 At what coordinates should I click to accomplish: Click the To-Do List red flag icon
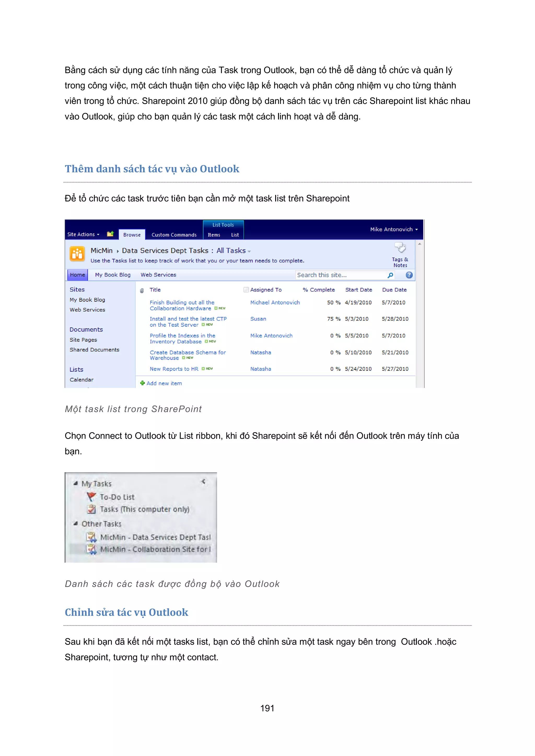coord(91,496)
